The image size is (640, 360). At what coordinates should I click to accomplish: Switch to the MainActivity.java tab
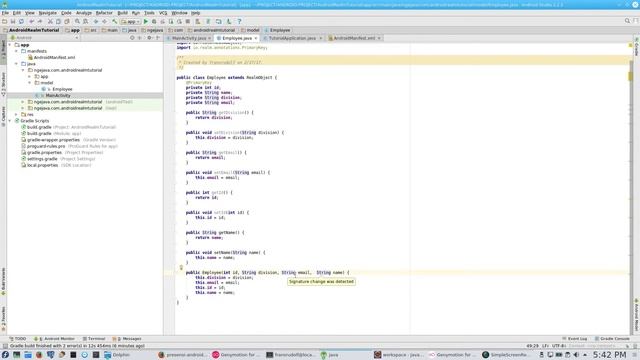pos(189,38)
